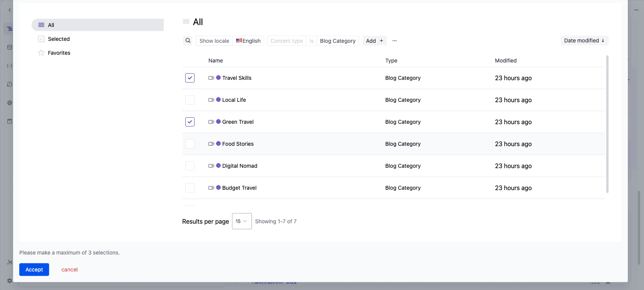Open the Digital Nomad entry name
Image resolution: width=644 pixels, height=290 pixels.
click(240, 166)
